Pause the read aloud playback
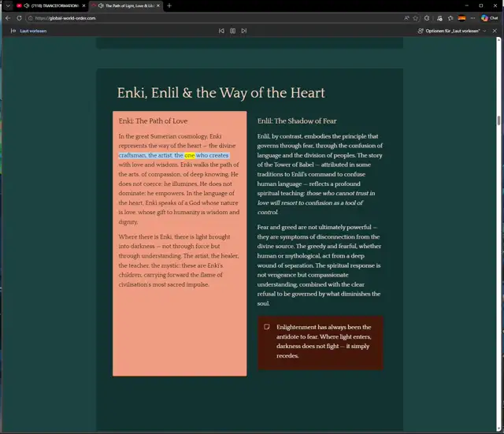The height and width of the screenshot is (434, 504). [232, 31]
